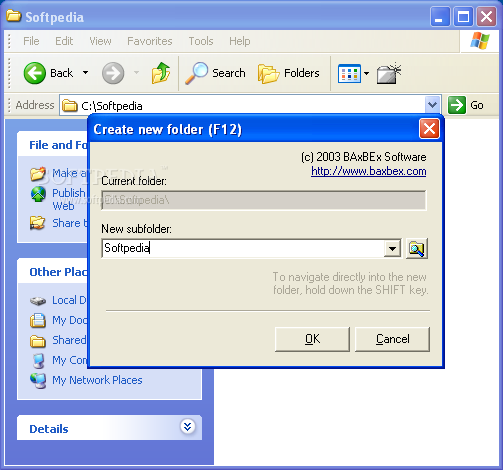Open the Views icon menu
Viewport: 503px width, 470px height.
point(349,73)
